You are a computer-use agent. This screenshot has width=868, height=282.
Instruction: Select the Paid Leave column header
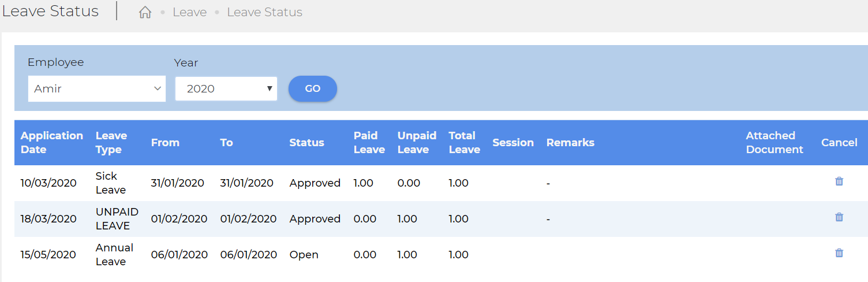coord(369,143)
